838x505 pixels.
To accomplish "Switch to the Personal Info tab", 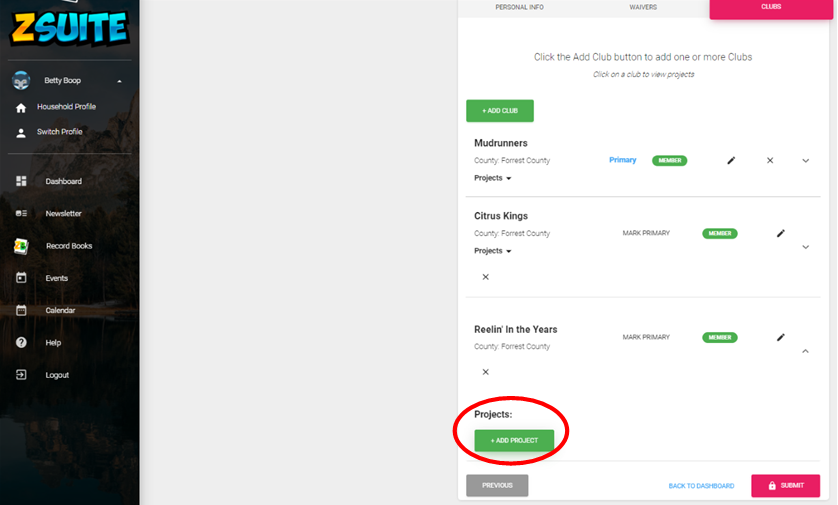I will (519, 7).
